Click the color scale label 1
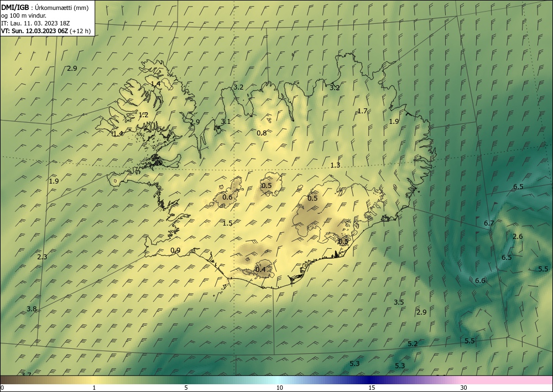The image size is (553, 392). coord(94,388)
